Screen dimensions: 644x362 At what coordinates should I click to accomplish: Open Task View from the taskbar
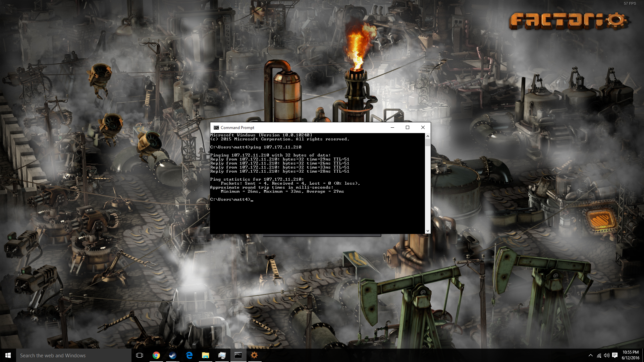coord(140,355)
